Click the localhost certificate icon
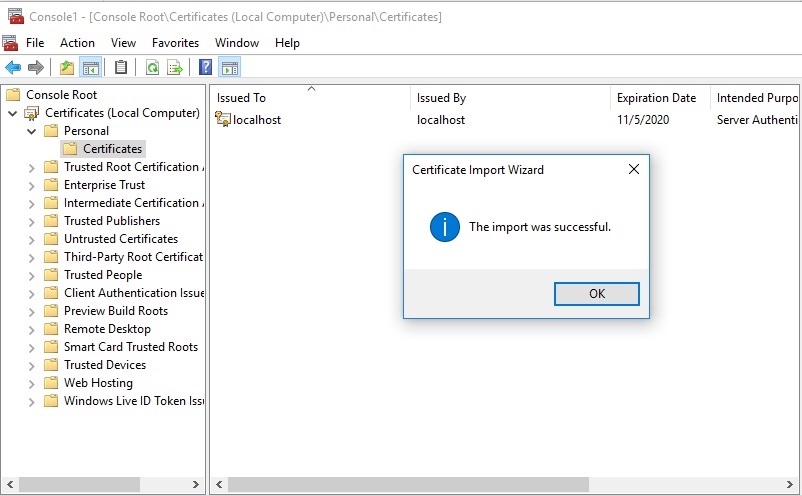The image size is (802, 496). pyautogui.click(x=222, y=119)
